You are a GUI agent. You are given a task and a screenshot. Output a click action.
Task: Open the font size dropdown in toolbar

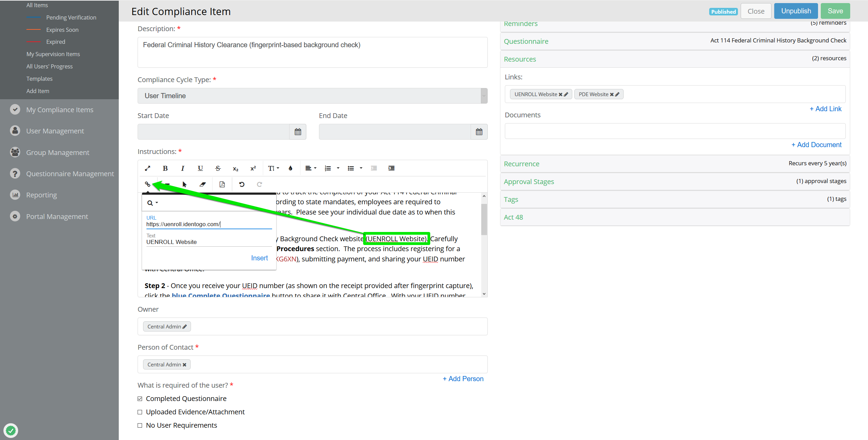tap(273, 168)
